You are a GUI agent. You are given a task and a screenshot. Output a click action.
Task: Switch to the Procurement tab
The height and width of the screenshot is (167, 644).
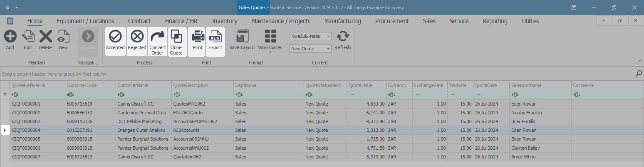(x=392, y=21)
